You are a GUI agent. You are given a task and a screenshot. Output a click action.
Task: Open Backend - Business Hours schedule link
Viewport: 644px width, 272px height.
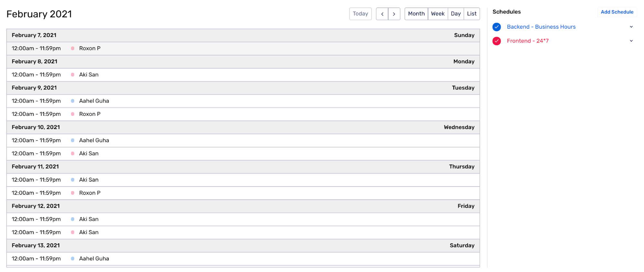[x=541, y=27]
